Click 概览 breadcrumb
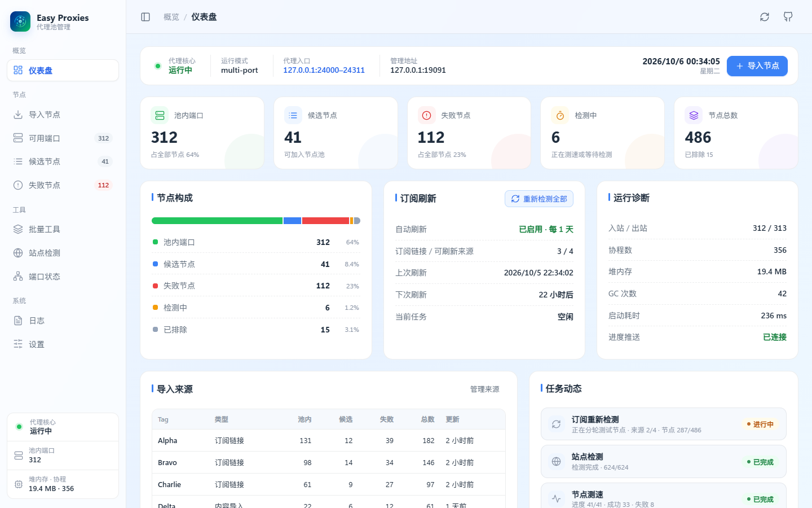Viewport: 812px width, 508px height. (171, 17)
